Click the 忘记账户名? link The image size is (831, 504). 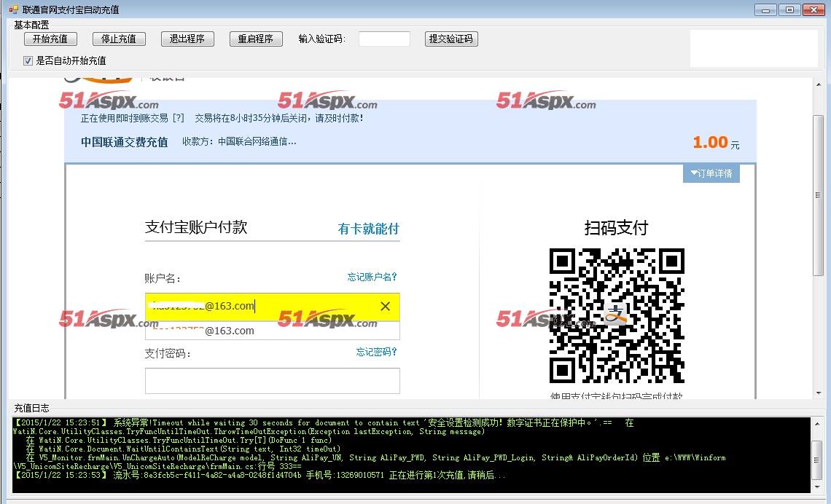point(372,277)
